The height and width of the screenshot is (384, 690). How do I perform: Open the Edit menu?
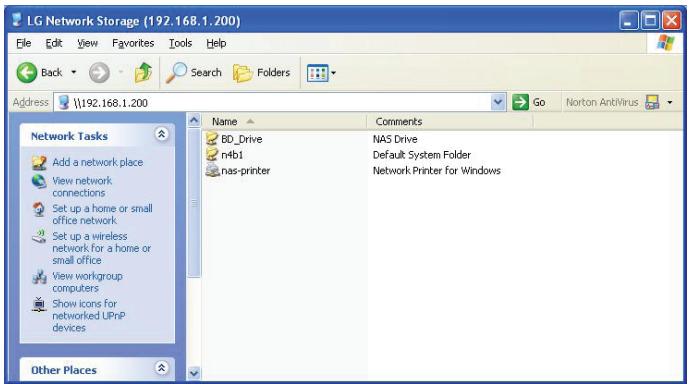pos(54,43)
